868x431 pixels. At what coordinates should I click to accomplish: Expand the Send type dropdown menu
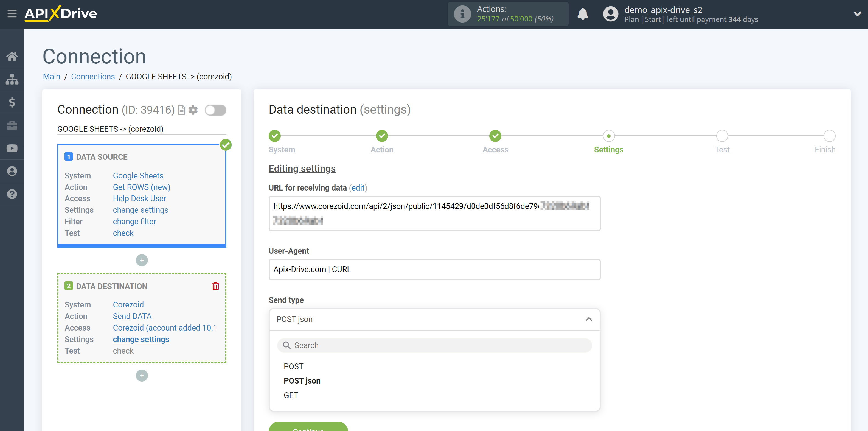pos(434,319)
